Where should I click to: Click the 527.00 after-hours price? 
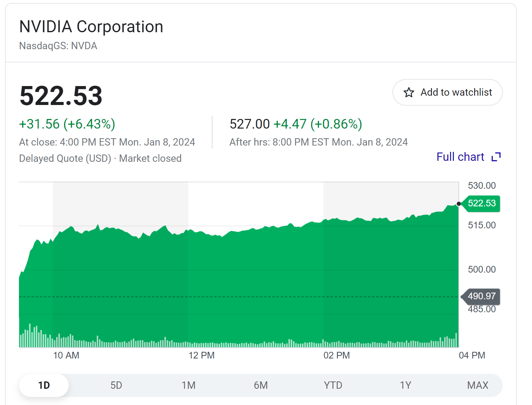pyautogui.click(x=250, y=124)
